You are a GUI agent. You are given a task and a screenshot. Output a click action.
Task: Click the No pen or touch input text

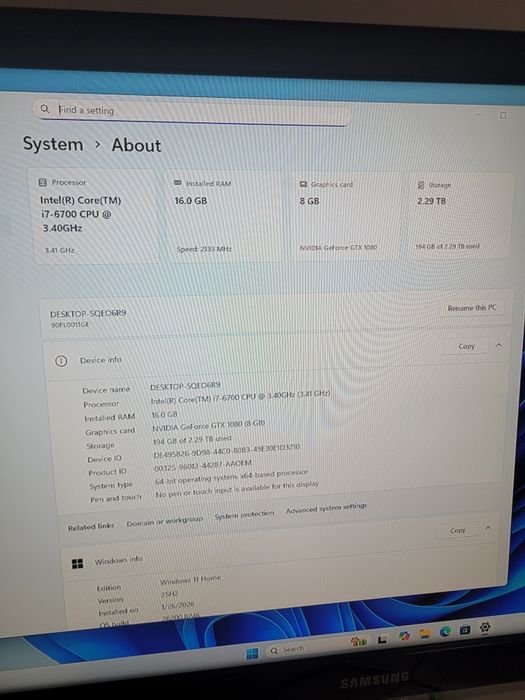coord(237,489)
